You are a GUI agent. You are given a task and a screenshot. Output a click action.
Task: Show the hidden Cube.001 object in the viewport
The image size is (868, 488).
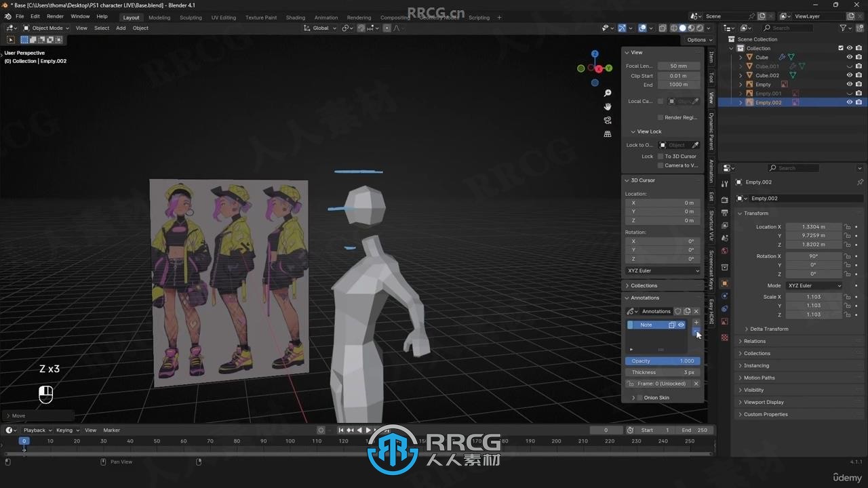pyautogui.click(x=849, y=66)
